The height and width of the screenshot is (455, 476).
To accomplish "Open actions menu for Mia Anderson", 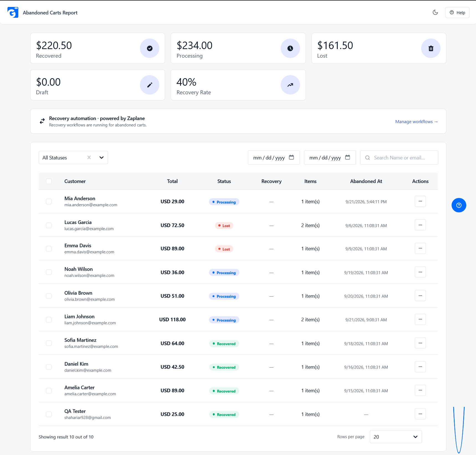I will pos(420,201).
